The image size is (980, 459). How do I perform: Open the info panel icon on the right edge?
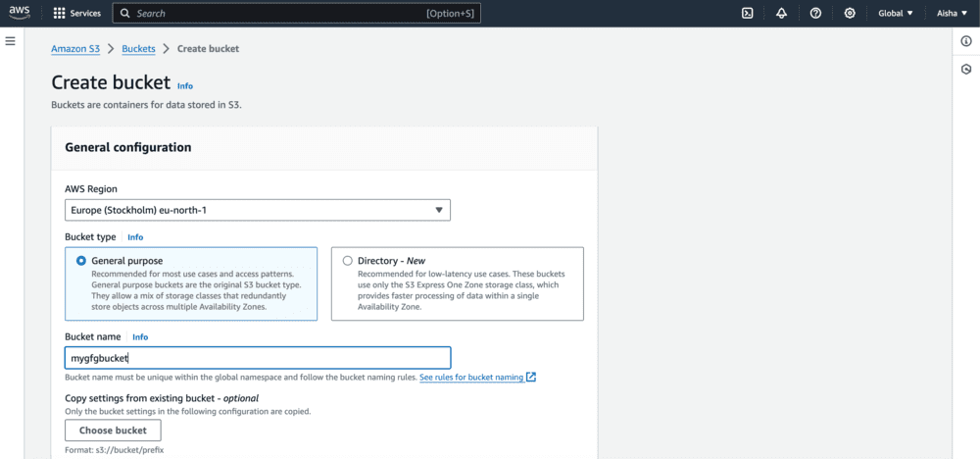click(x=966, y=40)
